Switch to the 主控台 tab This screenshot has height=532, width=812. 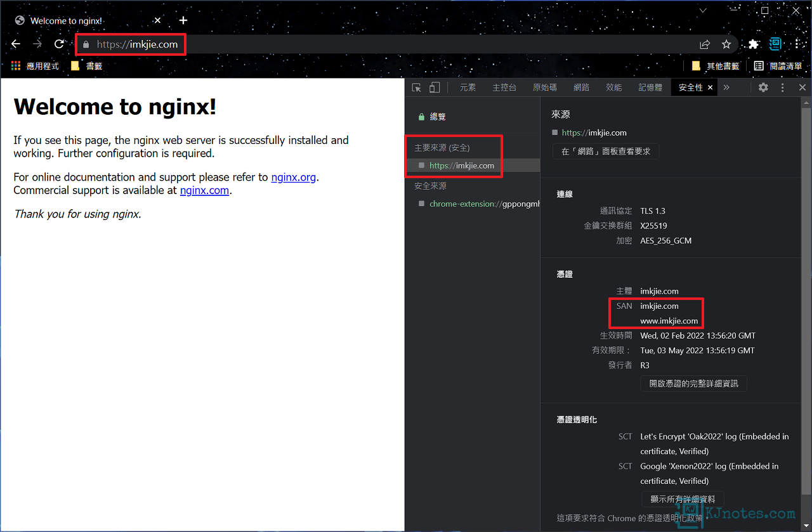point(504,88)
